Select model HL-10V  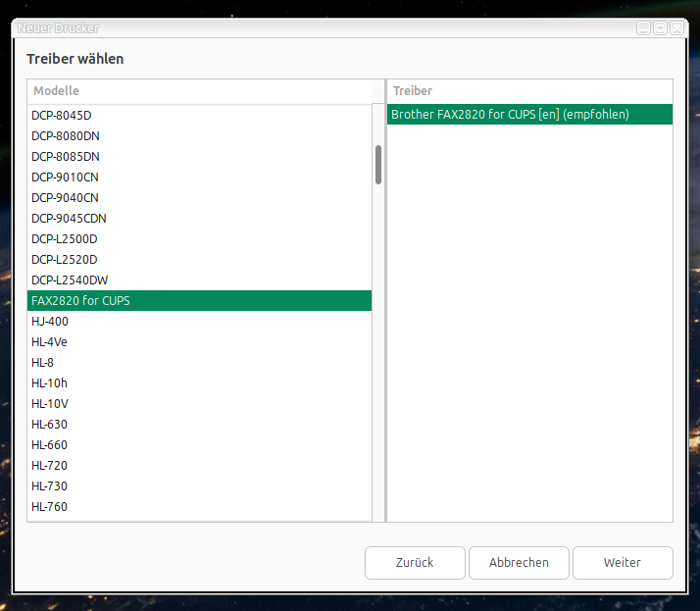199,403
